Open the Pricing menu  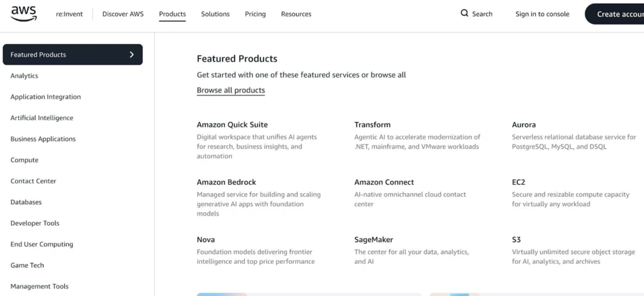click(255, 14)
